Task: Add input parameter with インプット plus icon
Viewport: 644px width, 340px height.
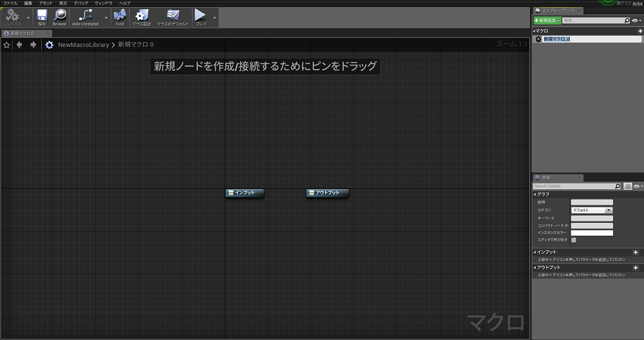Action: coord(636,252)
